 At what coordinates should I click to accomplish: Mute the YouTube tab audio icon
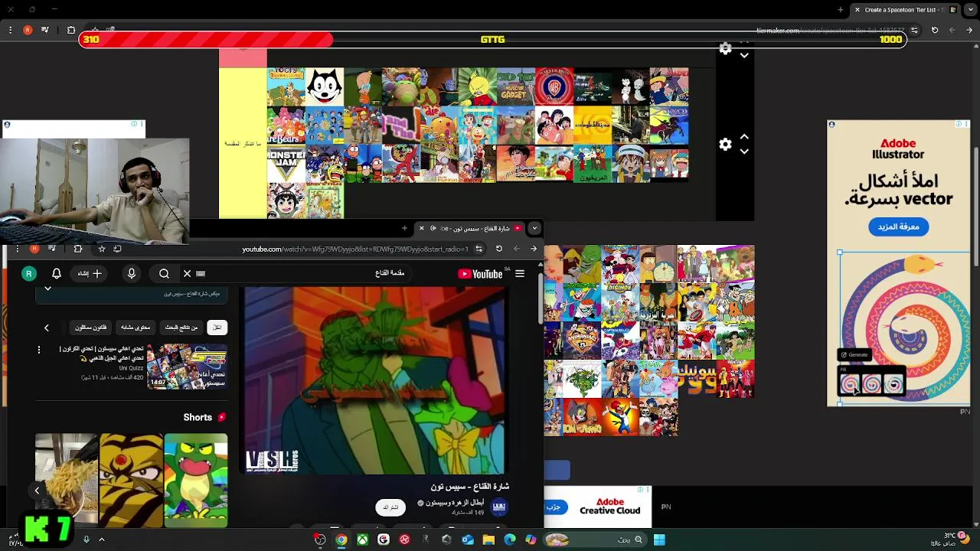[x=433, y=228]
